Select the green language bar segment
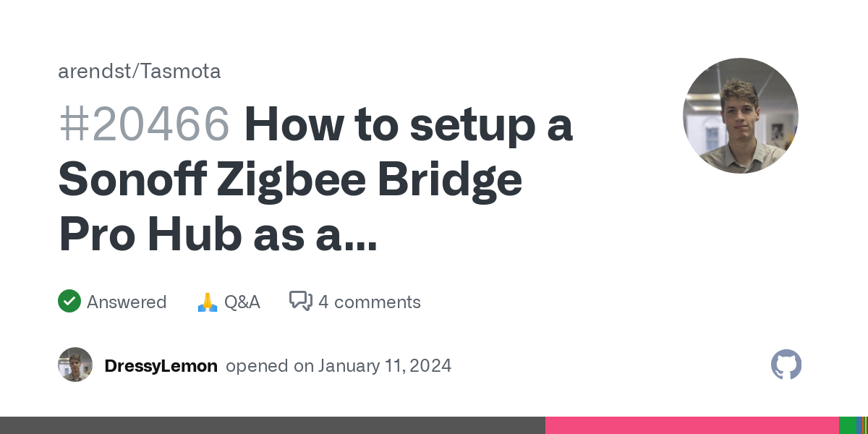 (848, 425)
